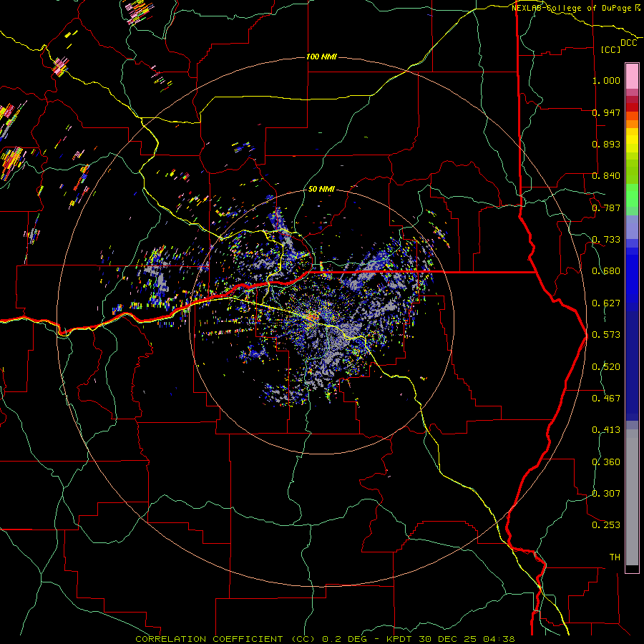Click the 0.893 color scale value
Image resolution: width=644 pixels, height=644 pixels.
pyautogui.click(x=606, y=144)
